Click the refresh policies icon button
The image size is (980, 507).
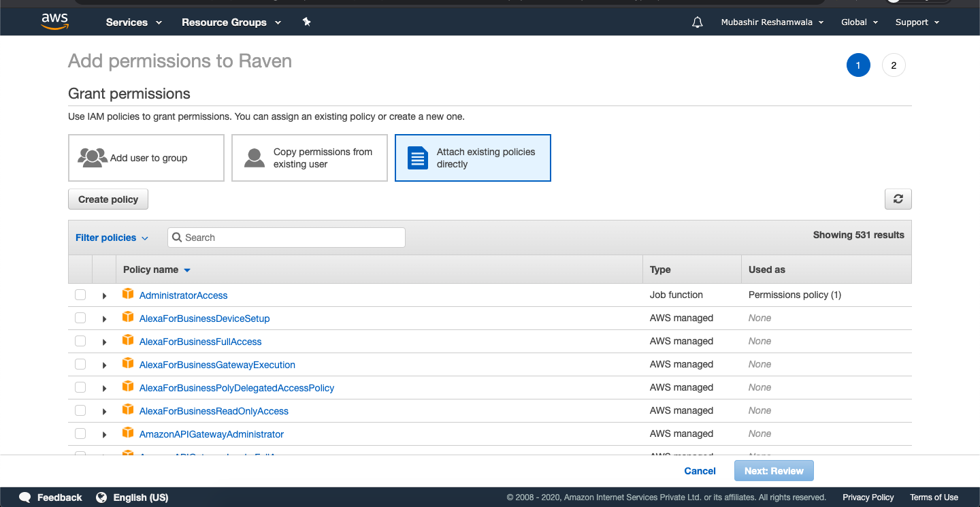898,199
